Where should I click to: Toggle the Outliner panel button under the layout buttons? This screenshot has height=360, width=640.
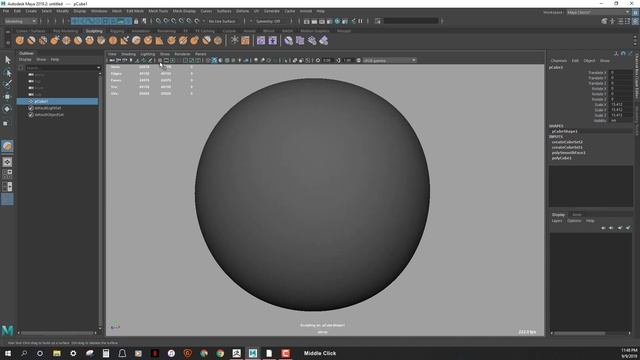(7, 199)
